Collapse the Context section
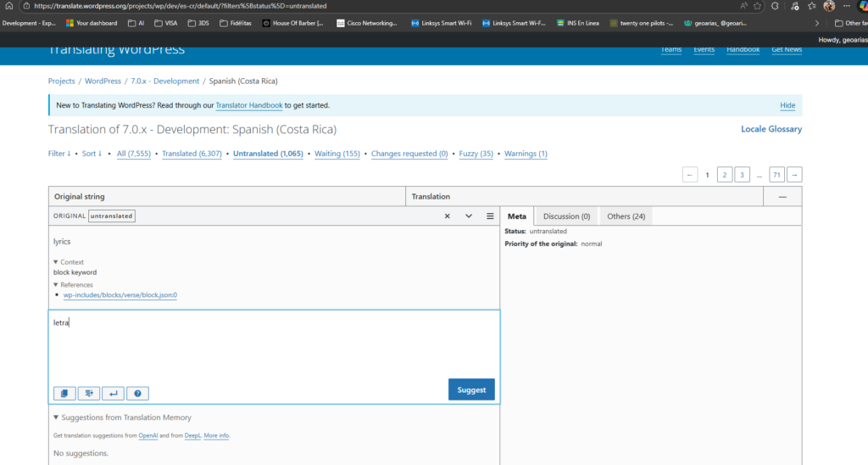 pos(69,262)
